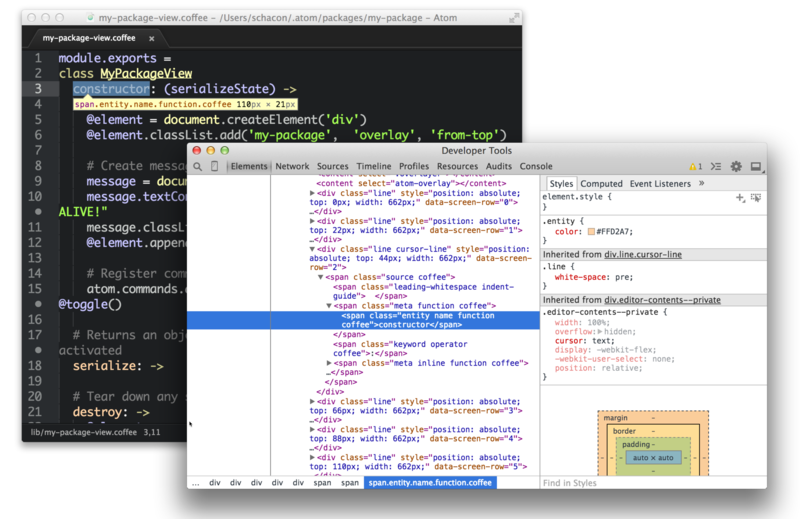The height and width of the screenshot is (519, 800).
Task: Click the span.entity.name.function.coffee breadcrumb
Action: pos(430,483)
